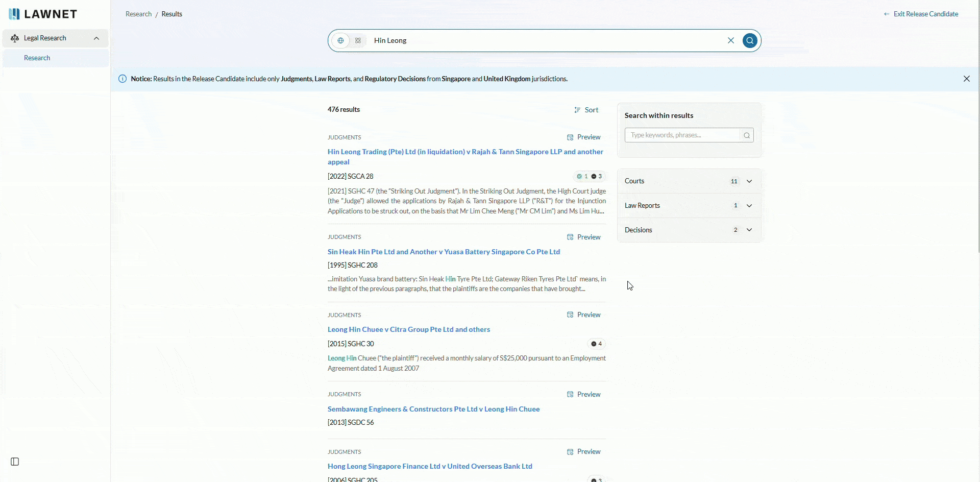Open Hong Leong Singapore Finance v United Overseas Bank
This screenshot has height=482, width=980.
430,466
